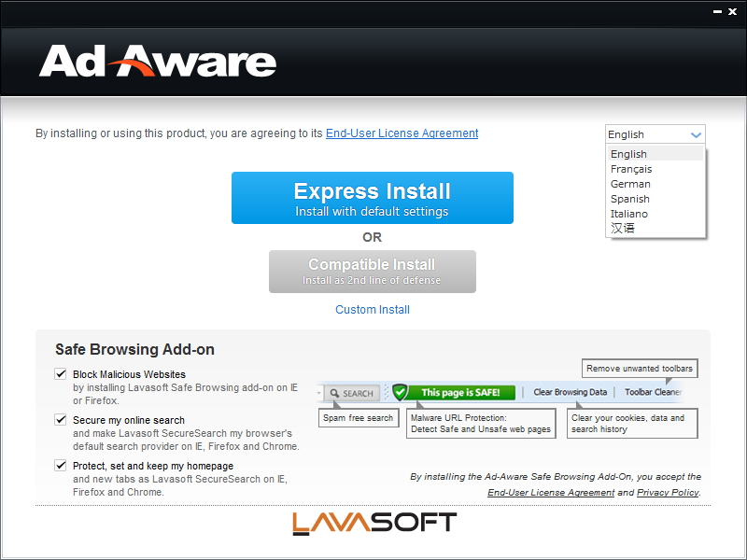Uncheck Protect, set and keep my homepage
The height and width of the screenshot is (560, 747).
pos(61,465)
